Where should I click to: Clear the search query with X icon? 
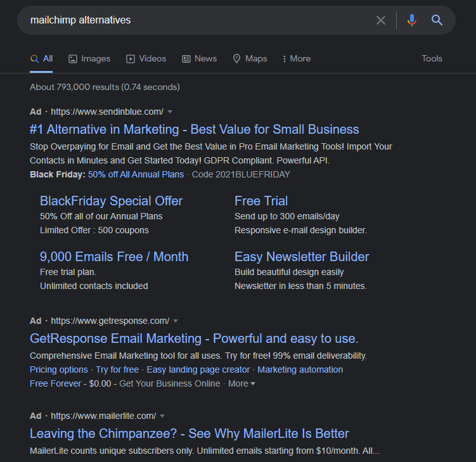[x=381, y=20]
